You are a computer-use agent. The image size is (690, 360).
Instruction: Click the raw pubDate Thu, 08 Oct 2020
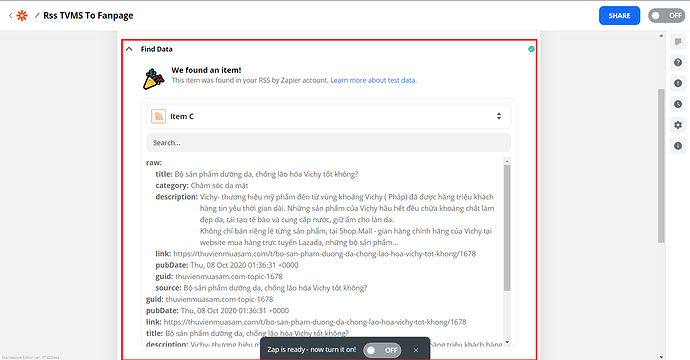[244, 265]
